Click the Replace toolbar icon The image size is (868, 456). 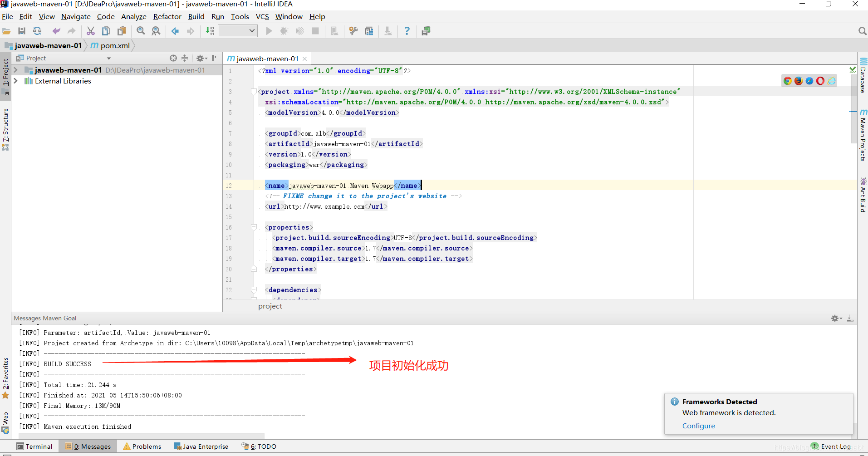pyautogui.click(x=156, y=31)
